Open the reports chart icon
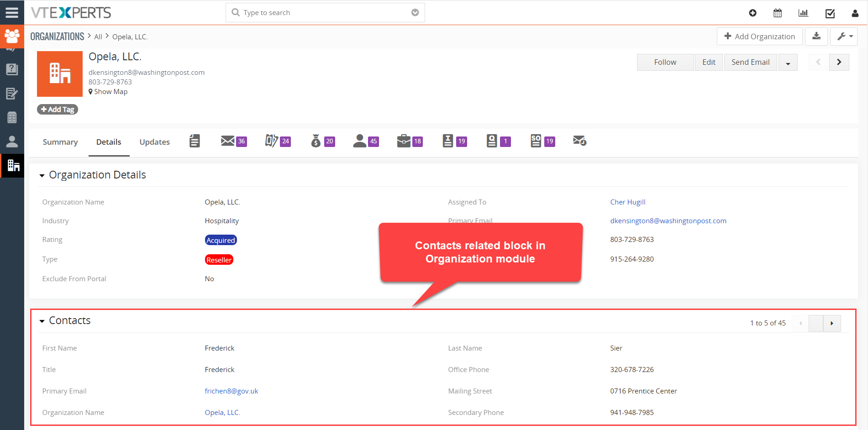The height and width of the screenshot is (430, 868). 803,13
